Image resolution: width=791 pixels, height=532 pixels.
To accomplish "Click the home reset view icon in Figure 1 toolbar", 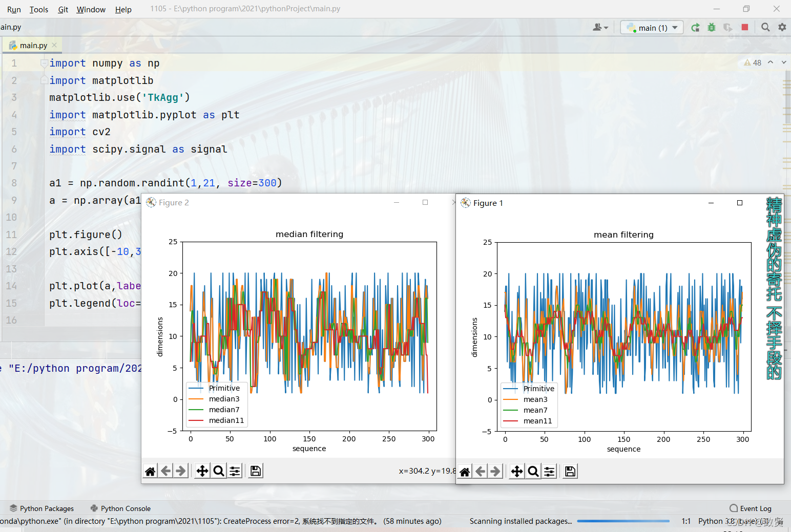I will click(464, 471).
